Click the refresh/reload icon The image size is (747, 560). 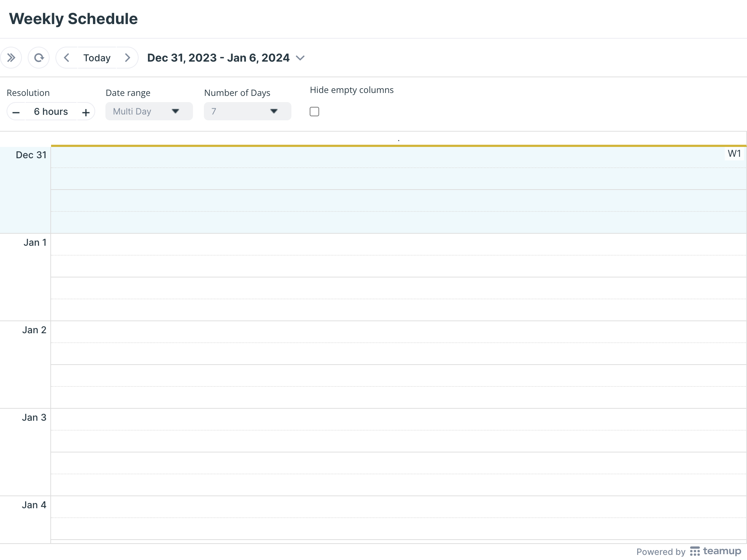[39, 58]
